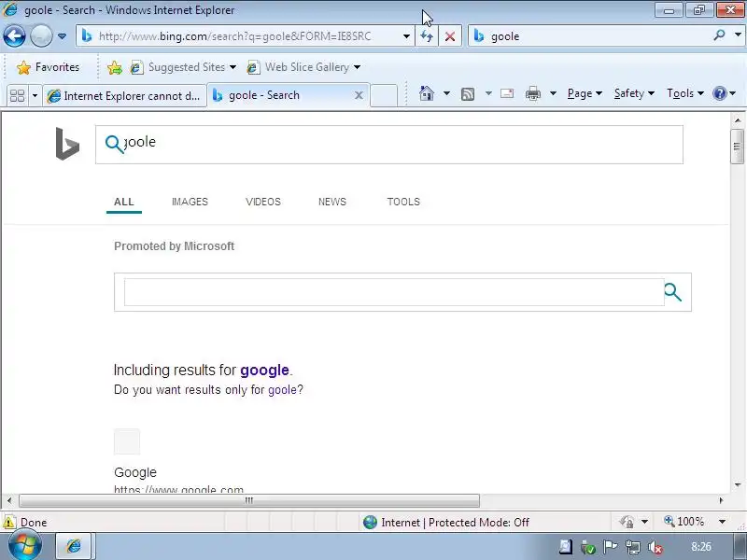The image size is (747, 560).
Task: Click the Bing logo on the page
Action: click(67, 144)
